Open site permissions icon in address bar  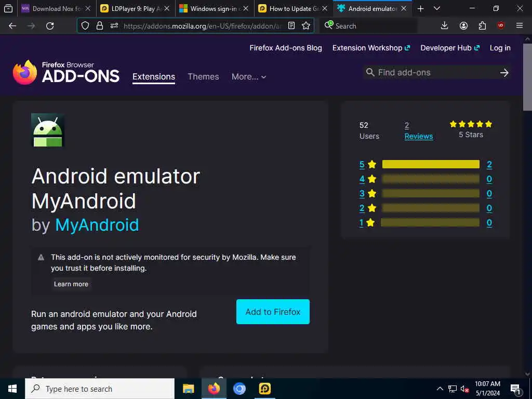coord(114,25)
